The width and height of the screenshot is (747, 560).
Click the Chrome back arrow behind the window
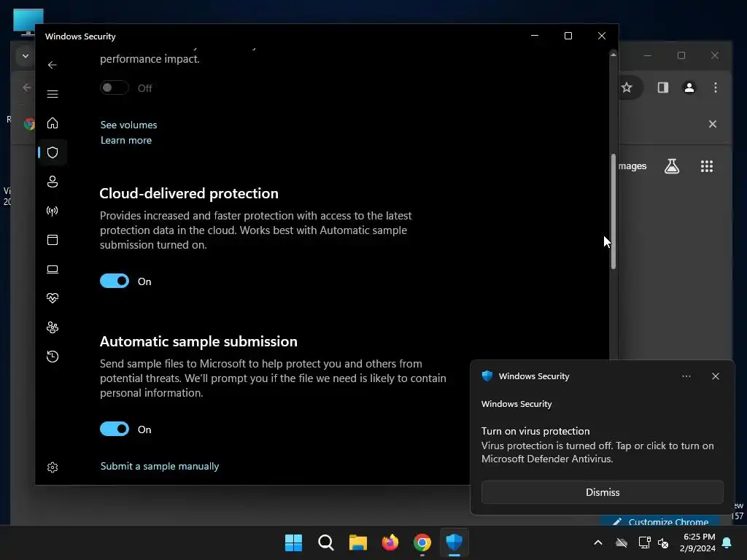(x=27, y=87)
